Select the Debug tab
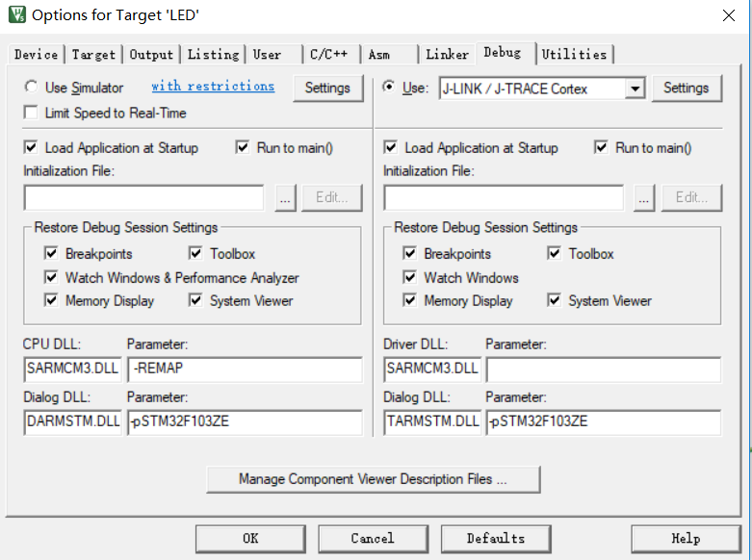 point(506,53)
